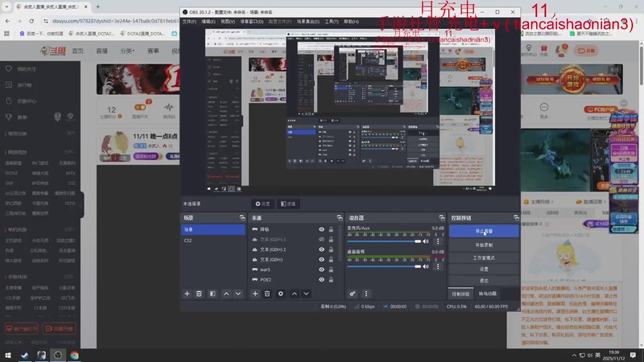
Task: Toggle lock on the war3 source
Action: coord(331,269)
